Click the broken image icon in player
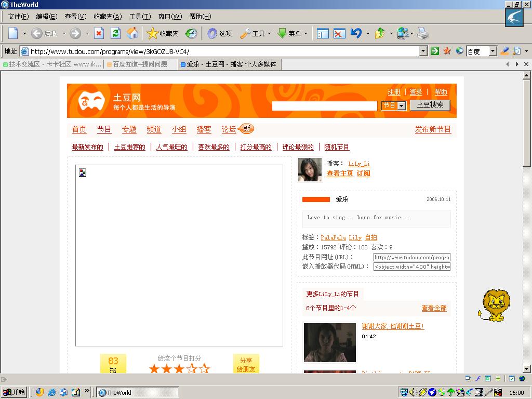This screenshot has width=532, height=399. (83, 172)
